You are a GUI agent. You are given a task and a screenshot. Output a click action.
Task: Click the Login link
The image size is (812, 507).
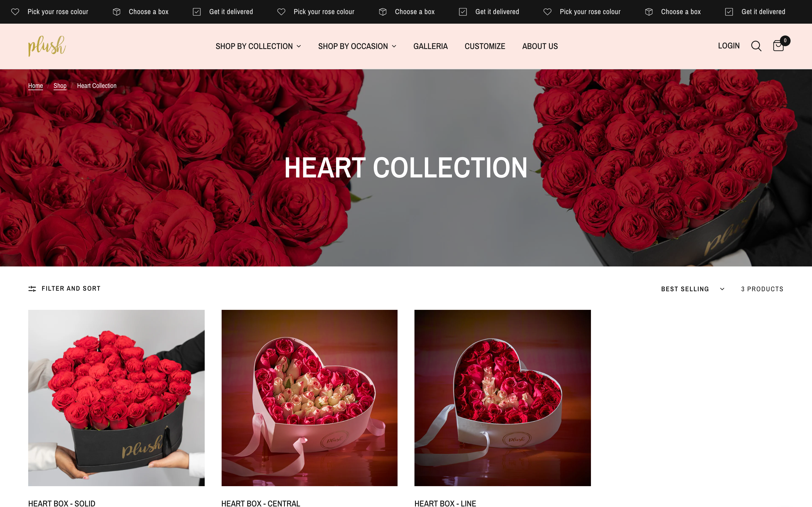click(729, 46)
